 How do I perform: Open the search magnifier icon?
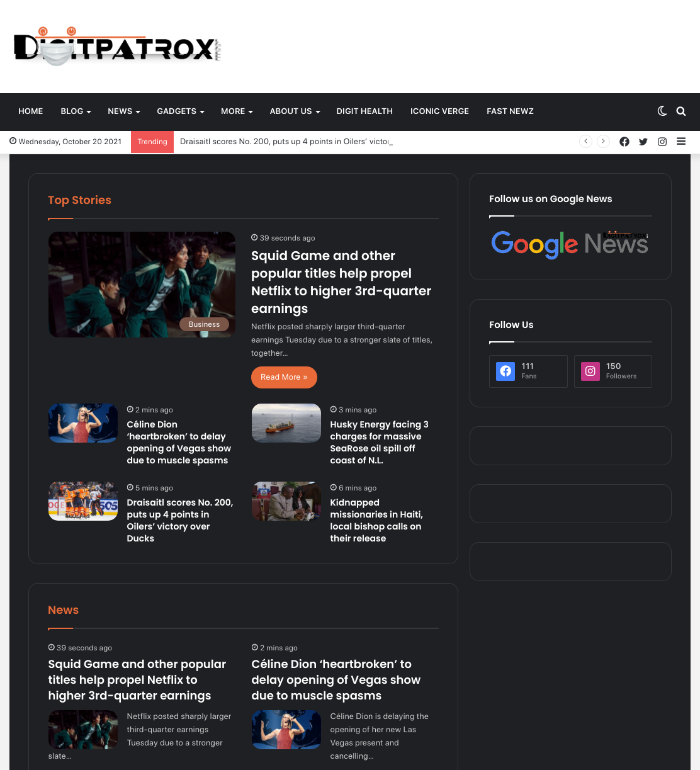tap(681, 111)
